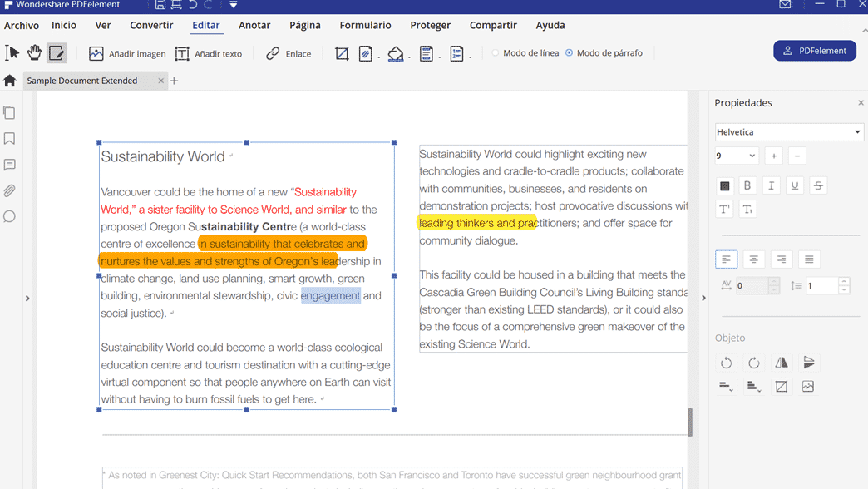Click the crop page tool icon
868x489 pixels.
coord(342,53)
